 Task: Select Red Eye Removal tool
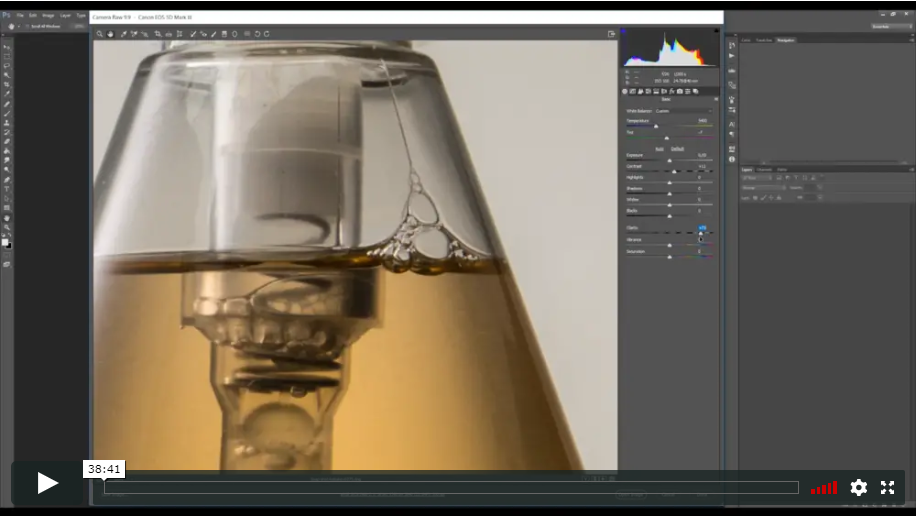tap(203, 34)
